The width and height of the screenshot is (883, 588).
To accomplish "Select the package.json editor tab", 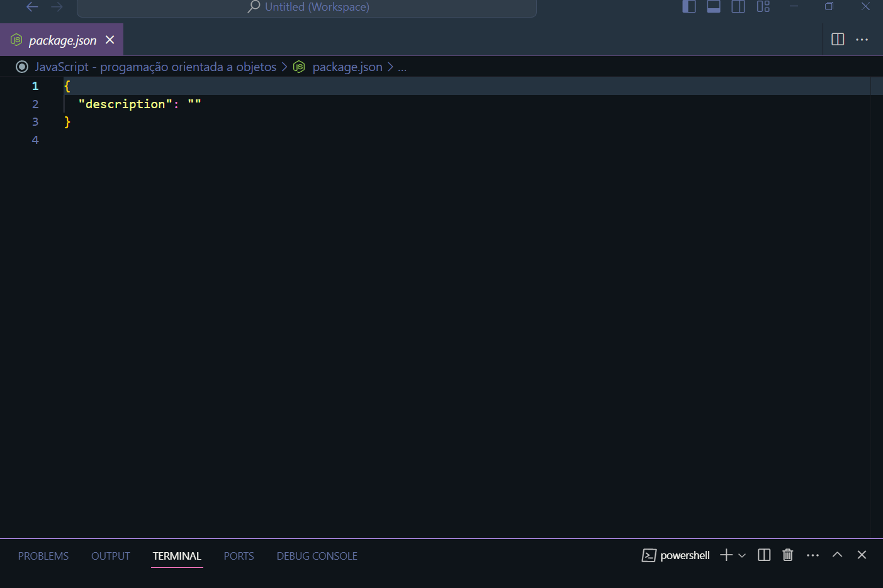I will pyautogui.click(x=62, y=40).
